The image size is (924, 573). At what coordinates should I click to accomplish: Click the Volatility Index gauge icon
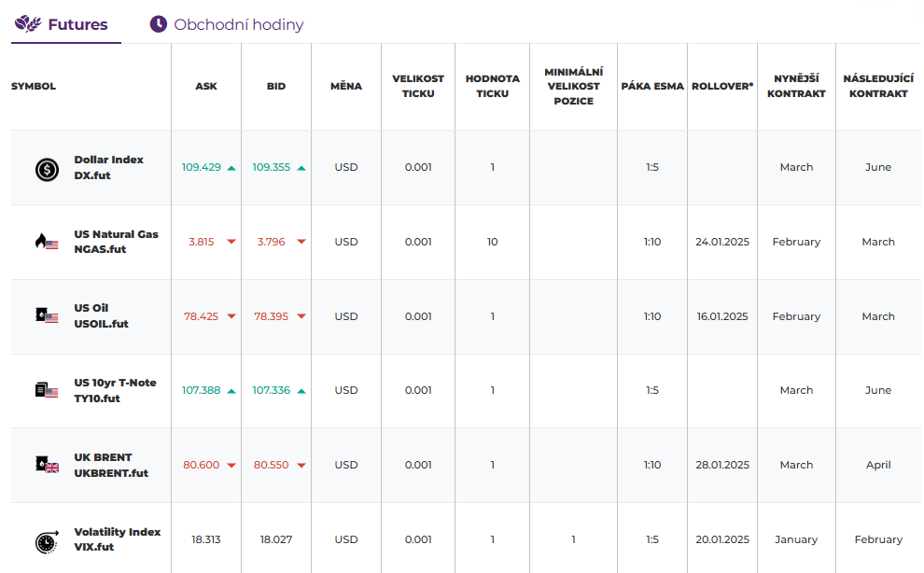click(x=47, y=540)
